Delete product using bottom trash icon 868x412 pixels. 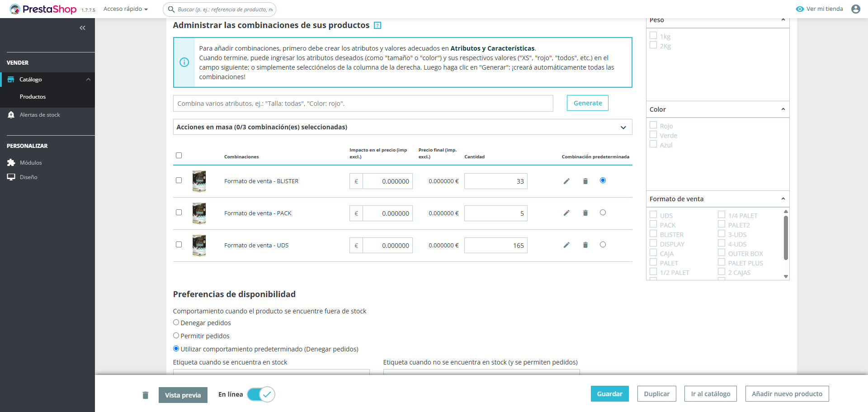[145, 395]
